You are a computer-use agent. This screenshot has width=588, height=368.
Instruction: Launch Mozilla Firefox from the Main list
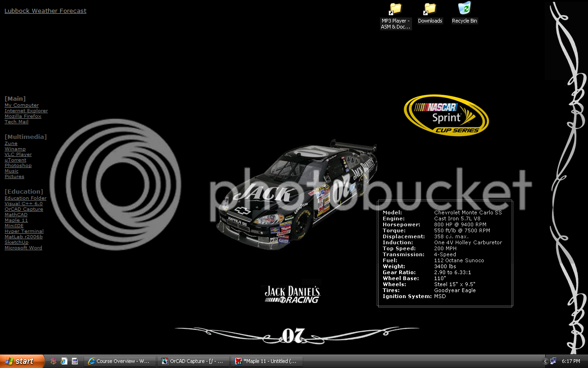tap(23, 116)
